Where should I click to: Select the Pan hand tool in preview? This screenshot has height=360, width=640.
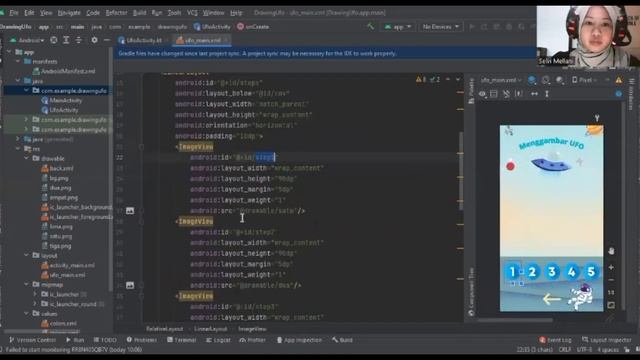(611, 251)
